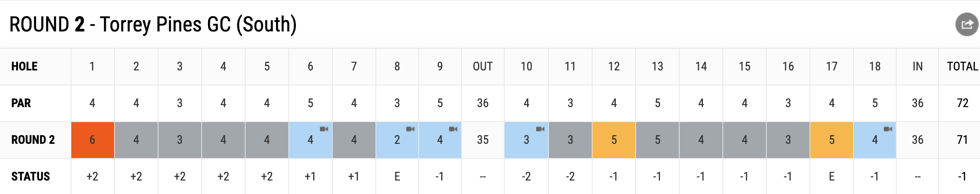
Task: Select hole 14 column header
Action: [701, 66]
